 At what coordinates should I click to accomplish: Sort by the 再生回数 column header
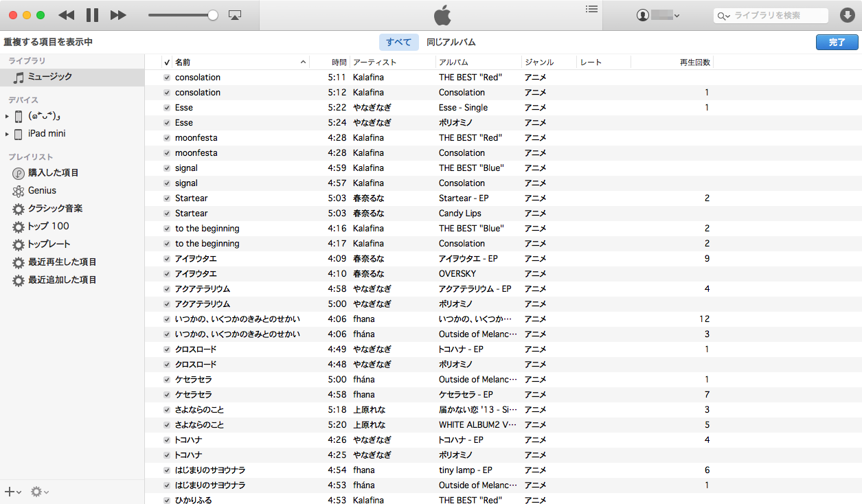pyautogui.click(x=672, y=62)
